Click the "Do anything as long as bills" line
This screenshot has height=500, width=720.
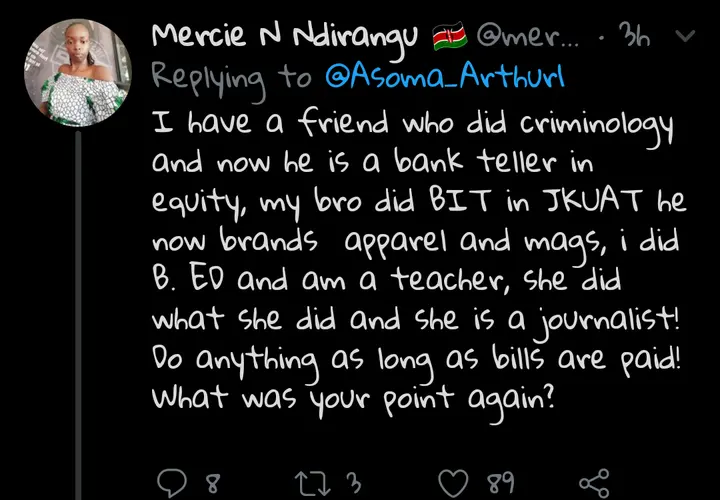(415, 361)
